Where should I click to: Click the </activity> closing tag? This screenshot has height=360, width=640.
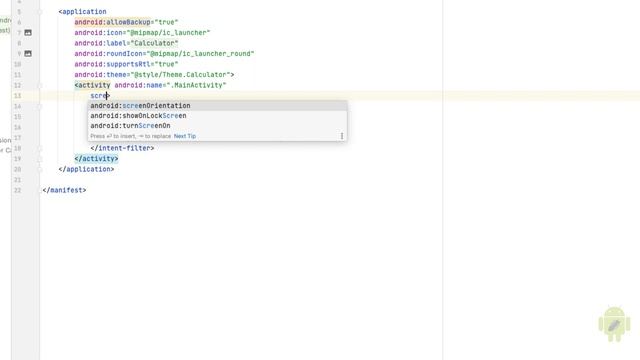96,159
